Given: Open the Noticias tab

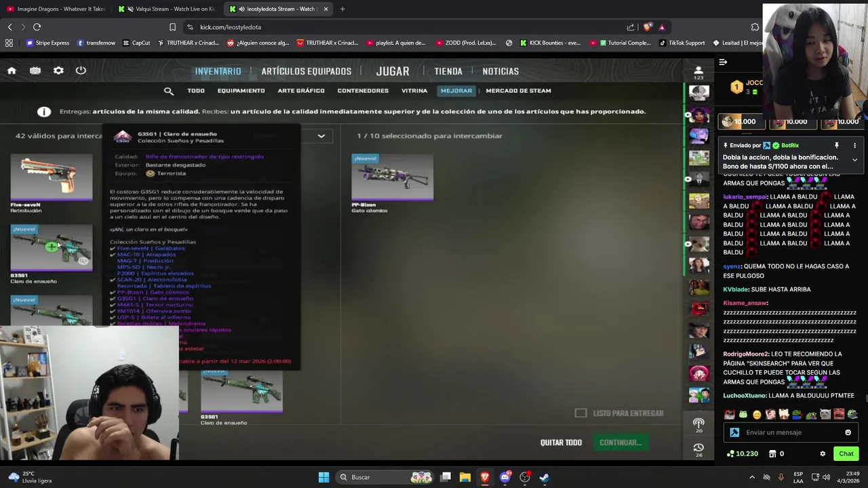Looking at the screenshot, I should point(500,71).
